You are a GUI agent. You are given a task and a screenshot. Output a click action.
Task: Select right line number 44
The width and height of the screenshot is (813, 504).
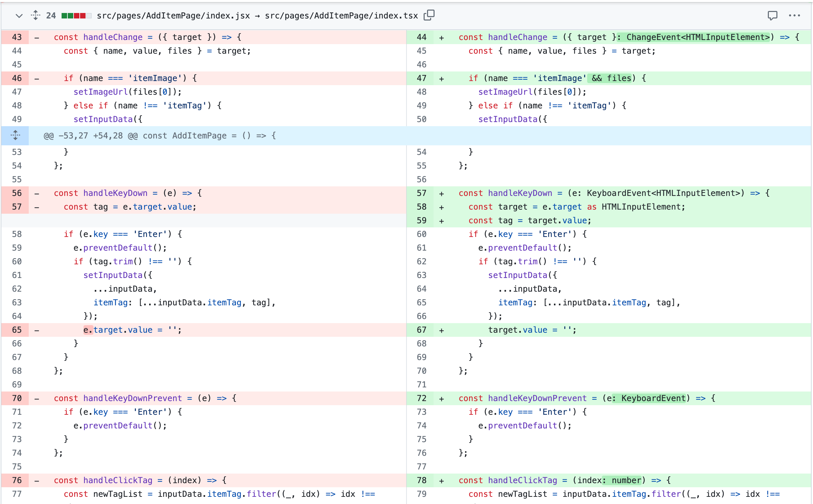421,37
